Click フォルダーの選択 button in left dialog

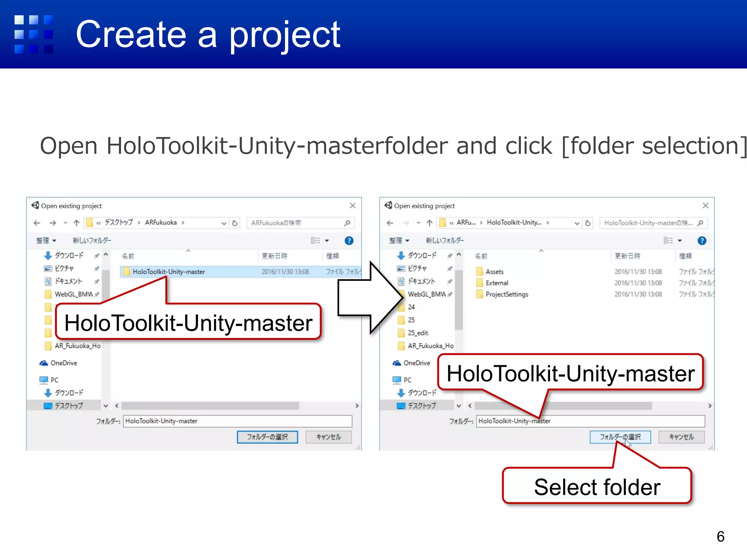pos(267,437)
